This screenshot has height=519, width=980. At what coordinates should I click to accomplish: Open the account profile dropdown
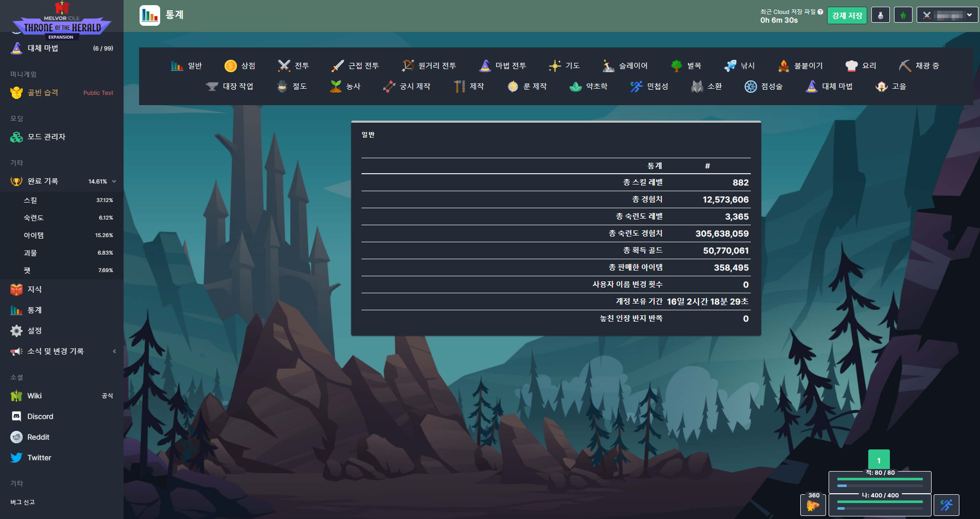pos(947,15)
